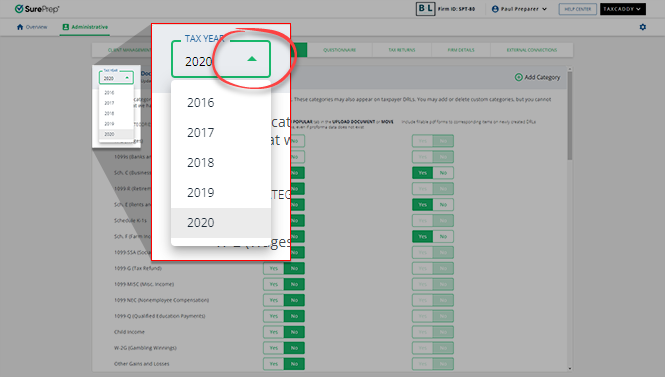Set 1099-NEC Popular toggle to Yes
The height and width of the screenshot is (377, 665).
click(274, 300)
